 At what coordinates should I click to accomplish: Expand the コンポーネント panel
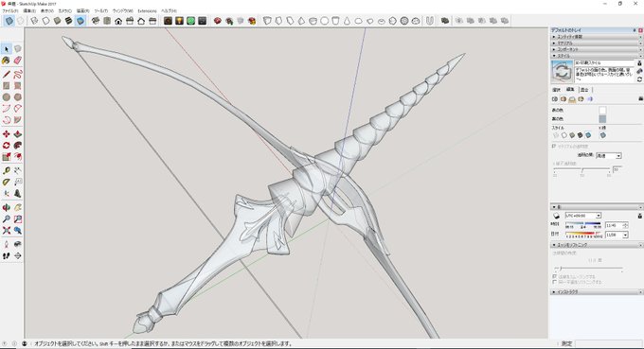[597, 49]
